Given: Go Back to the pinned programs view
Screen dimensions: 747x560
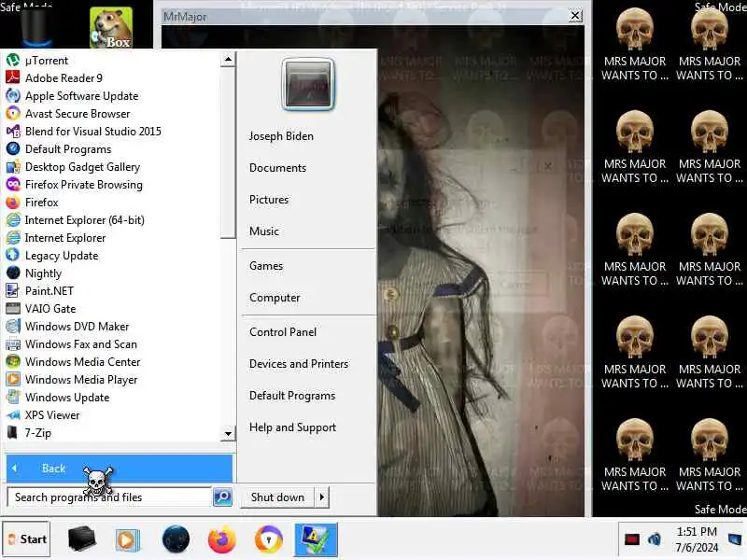Looking at the screenshot, I should click(x=120, y=469).
